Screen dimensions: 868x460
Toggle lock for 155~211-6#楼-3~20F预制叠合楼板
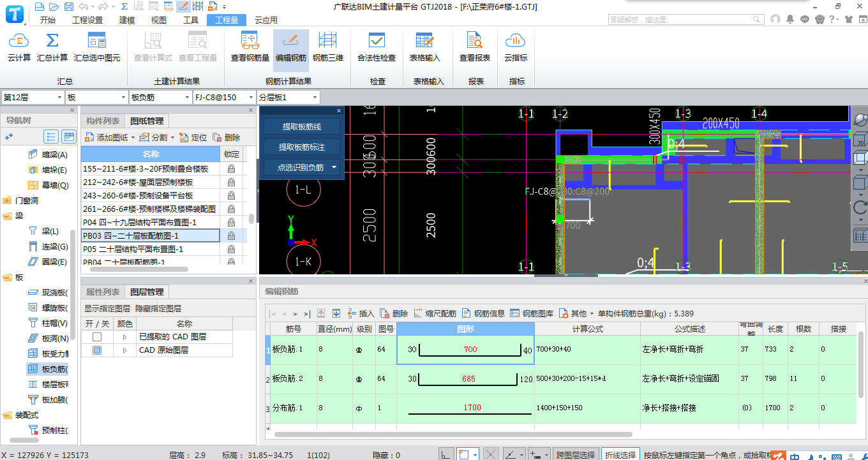tap(231, 169)
